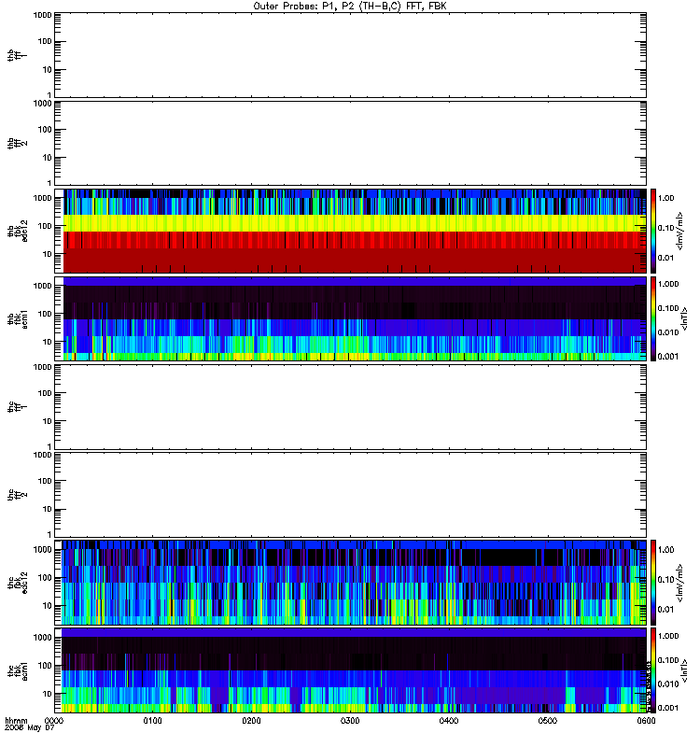Click the '1000' y-axis label of thb fff 1
Image resolution: width=700 pixels, height=747 pixels.
pos(42,15)
